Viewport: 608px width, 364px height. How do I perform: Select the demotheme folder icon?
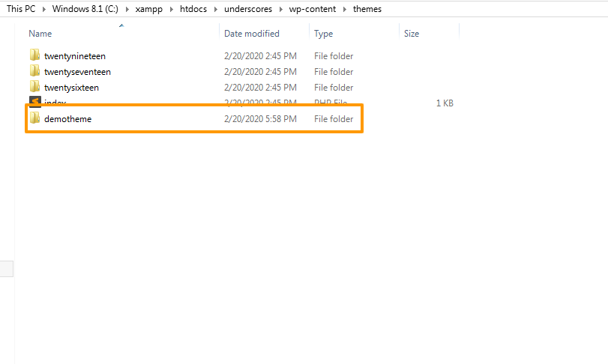point(34,118)
